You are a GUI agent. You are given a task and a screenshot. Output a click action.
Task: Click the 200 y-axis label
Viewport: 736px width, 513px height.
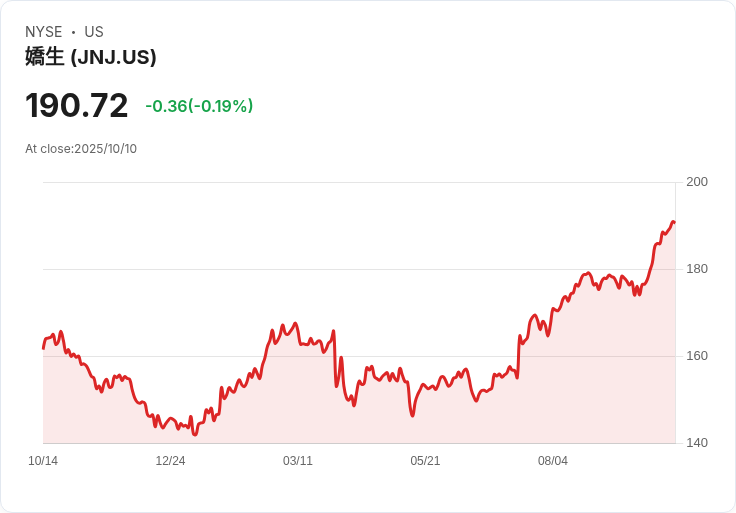[697, 182]
